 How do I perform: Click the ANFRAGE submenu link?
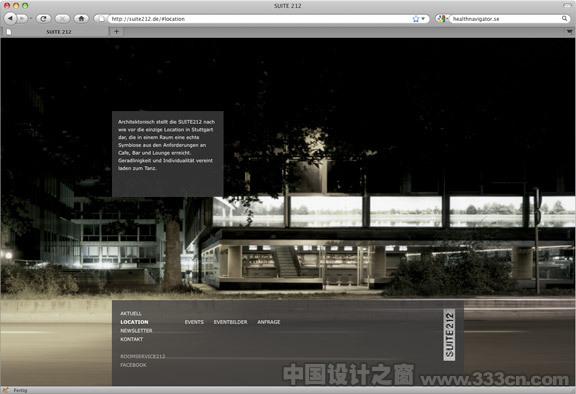(x=269, y=322)
